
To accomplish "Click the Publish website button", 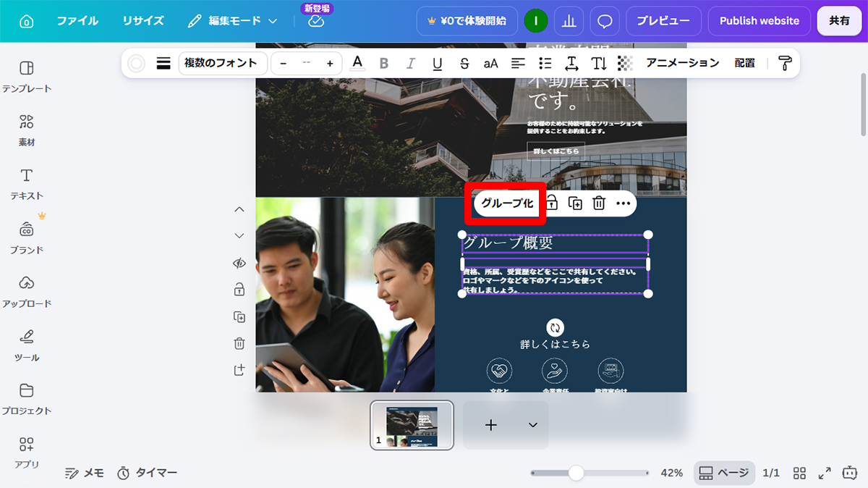I will tap(759, 21).
